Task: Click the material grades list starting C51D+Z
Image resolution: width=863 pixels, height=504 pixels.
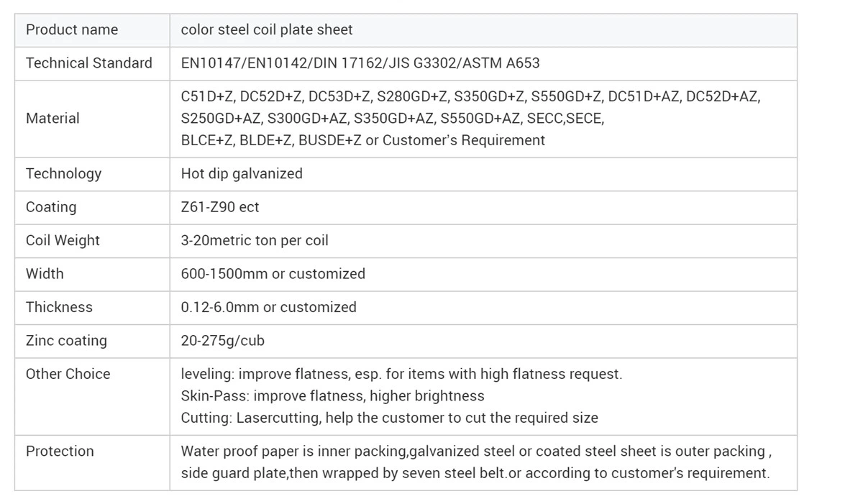Action: point(470,119)
